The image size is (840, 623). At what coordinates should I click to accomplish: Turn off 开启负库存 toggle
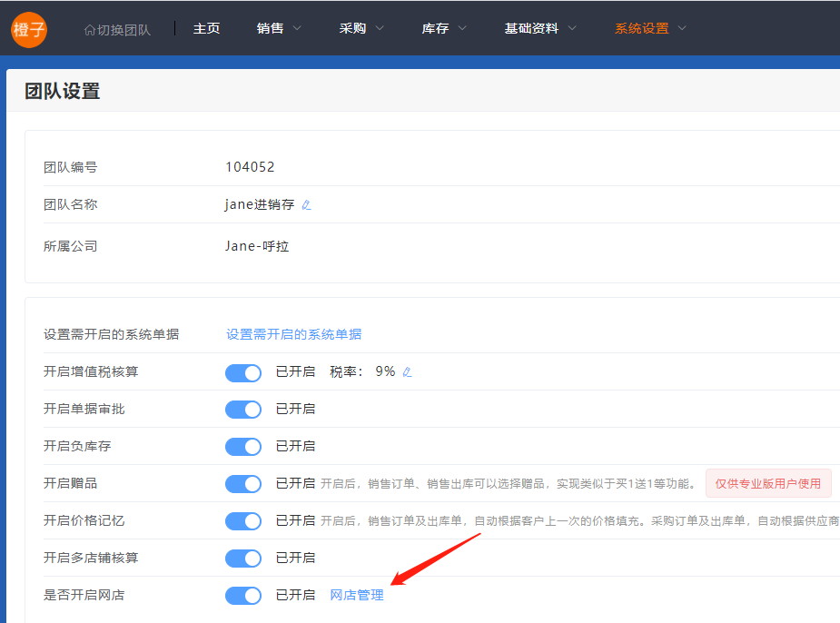coord(243,447)
